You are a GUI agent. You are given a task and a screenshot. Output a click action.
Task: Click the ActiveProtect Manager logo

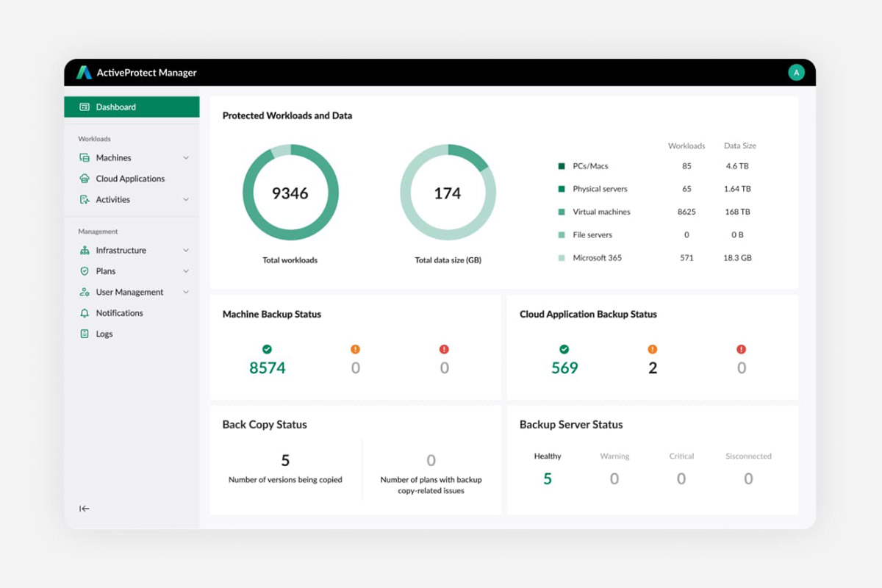tap(85, 72)
